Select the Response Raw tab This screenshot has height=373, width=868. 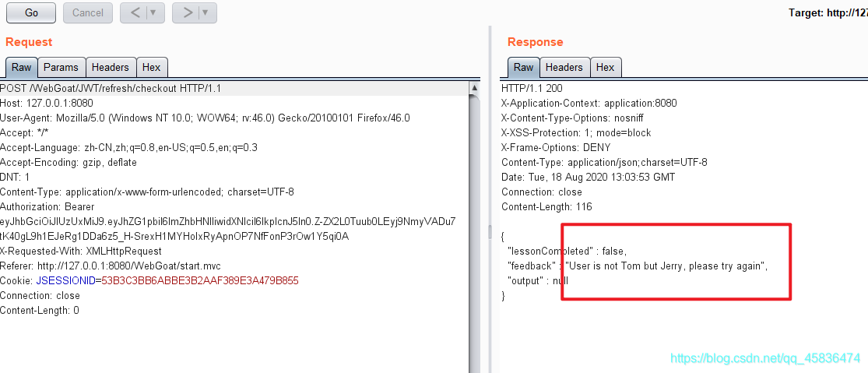(523, 67)
